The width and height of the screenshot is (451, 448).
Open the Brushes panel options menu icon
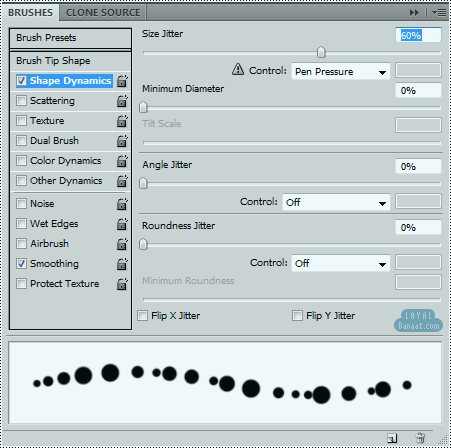point(439,13)
